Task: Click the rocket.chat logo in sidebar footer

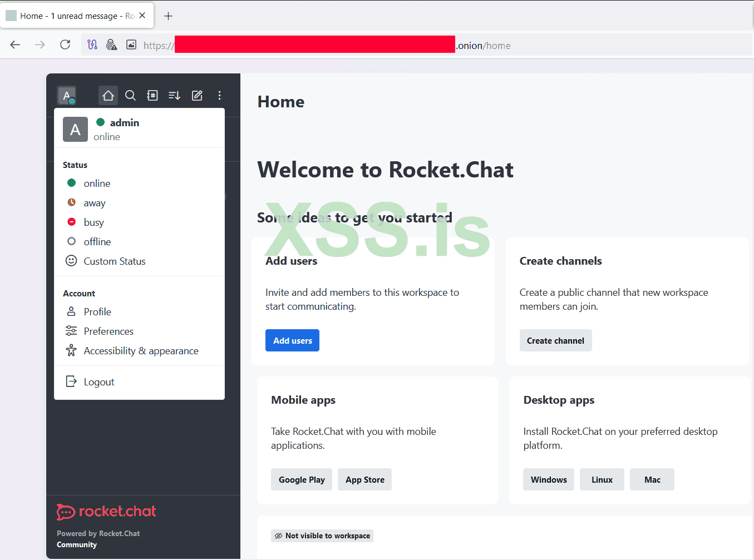Action: coord(106,512)
